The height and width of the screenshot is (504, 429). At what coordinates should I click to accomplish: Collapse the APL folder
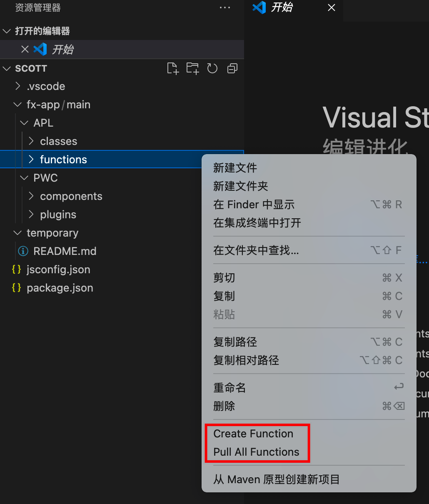[24, 123]
